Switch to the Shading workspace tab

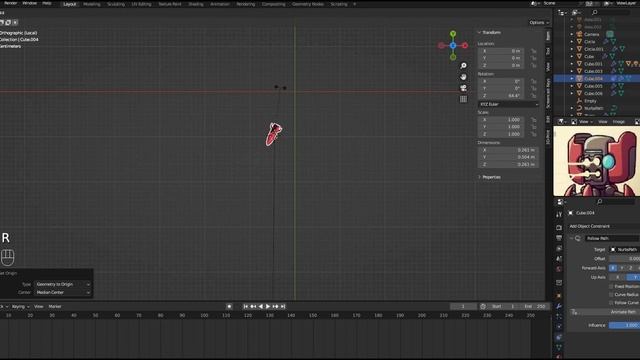coord(196,4)
